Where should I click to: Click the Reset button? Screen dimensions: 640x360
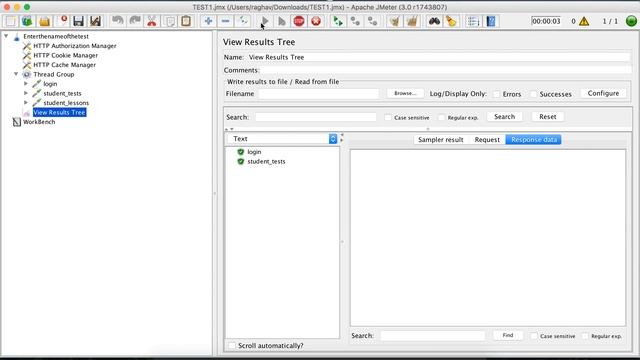point(548,117)
